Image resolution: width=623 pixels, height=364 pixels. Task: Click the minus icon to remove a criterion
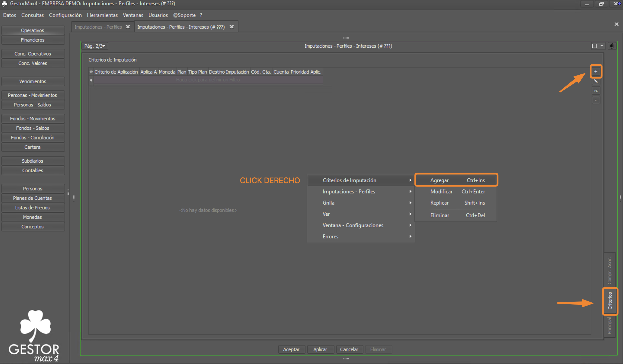(596, 100)
